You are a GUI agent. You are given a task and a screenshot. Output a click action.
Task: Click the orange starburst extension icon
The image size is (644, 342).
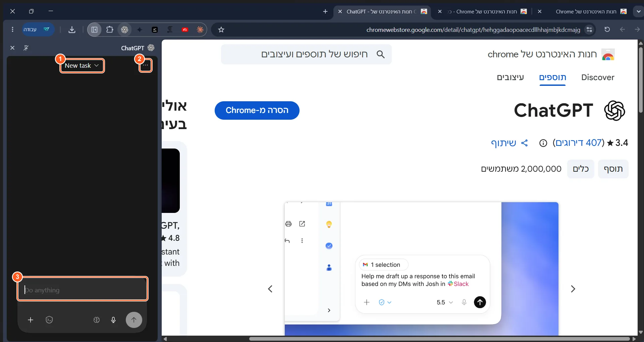[x=200, y=30]
